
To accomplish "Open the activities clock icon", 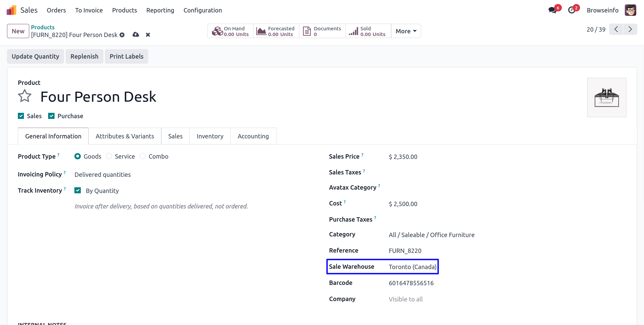I will [x=571, y=10].
